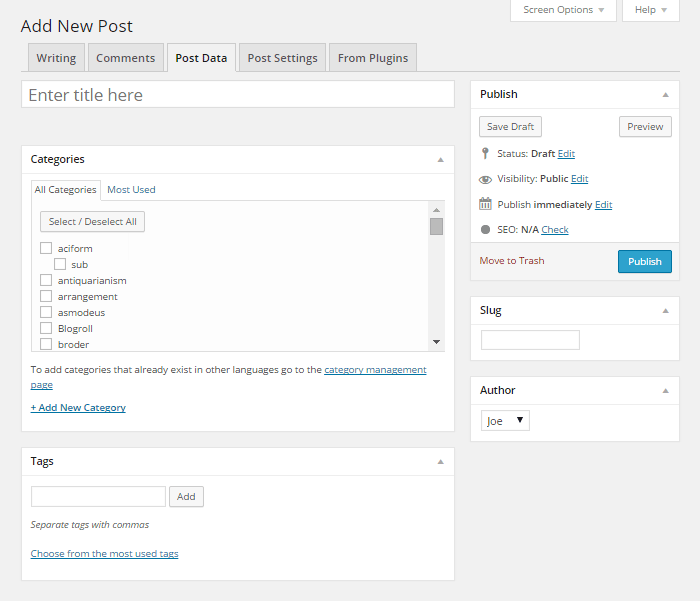
Task: Click the visibility eye icon
Action: 485,179
